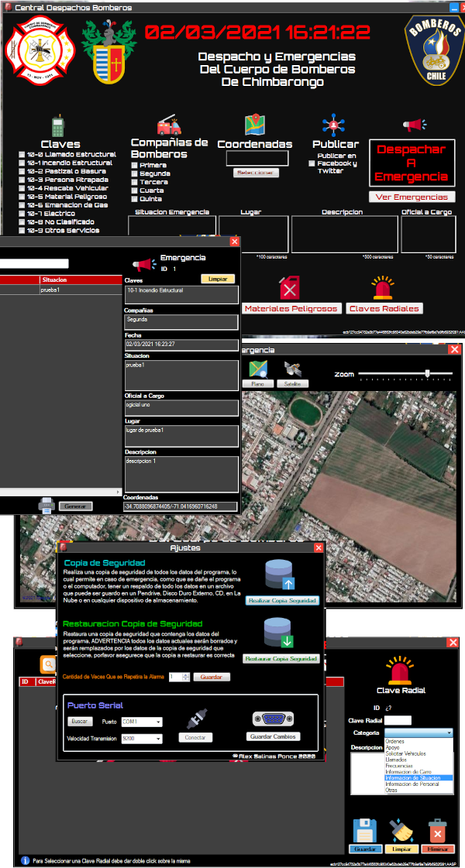The image size is (465, 868).
Task: Click the Zoom slider handle
Action: pyautogui.click(x=427, y=374)
